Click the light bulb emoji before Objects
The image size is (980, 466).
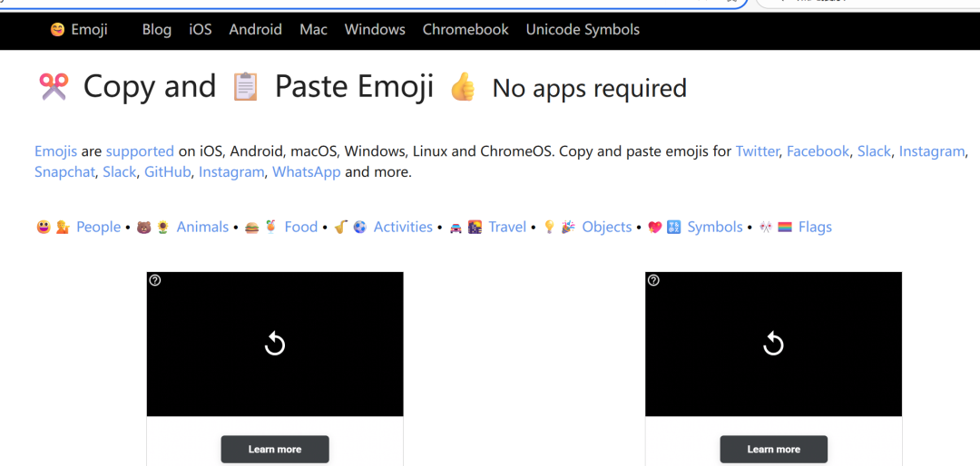[x=549, y=228]
